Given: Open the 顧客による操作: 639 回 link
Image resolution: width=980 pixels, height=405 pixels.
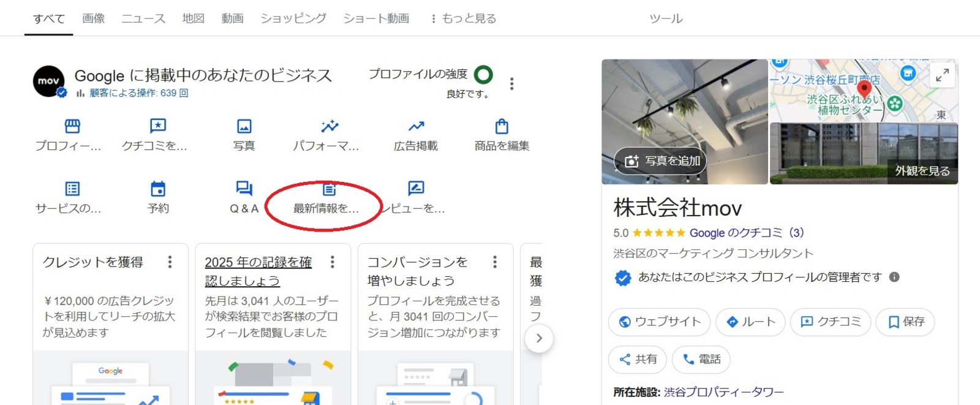Looking at the screenshot, I should point(139,93).
